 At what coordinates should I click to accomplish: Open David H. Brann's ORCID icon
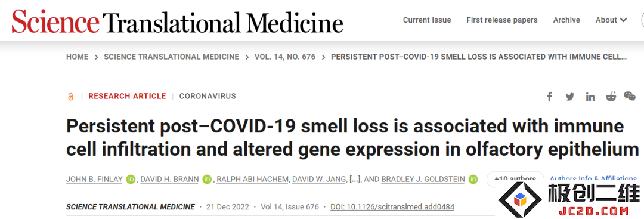[207, 179]
